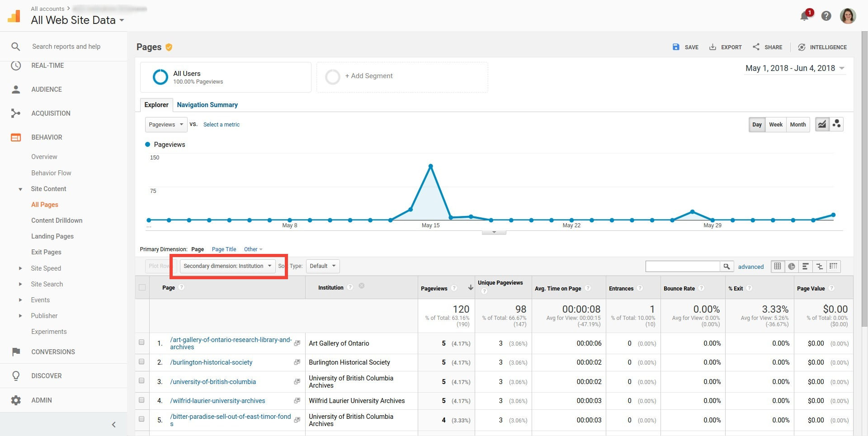Tick the wilfrid-laurier-university-archives row checkbox

[142, 400]
